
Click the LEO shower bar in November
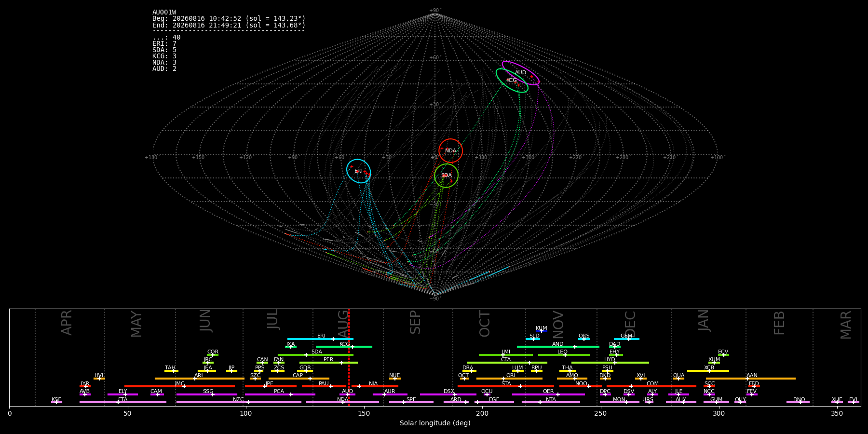pos(564,355)
